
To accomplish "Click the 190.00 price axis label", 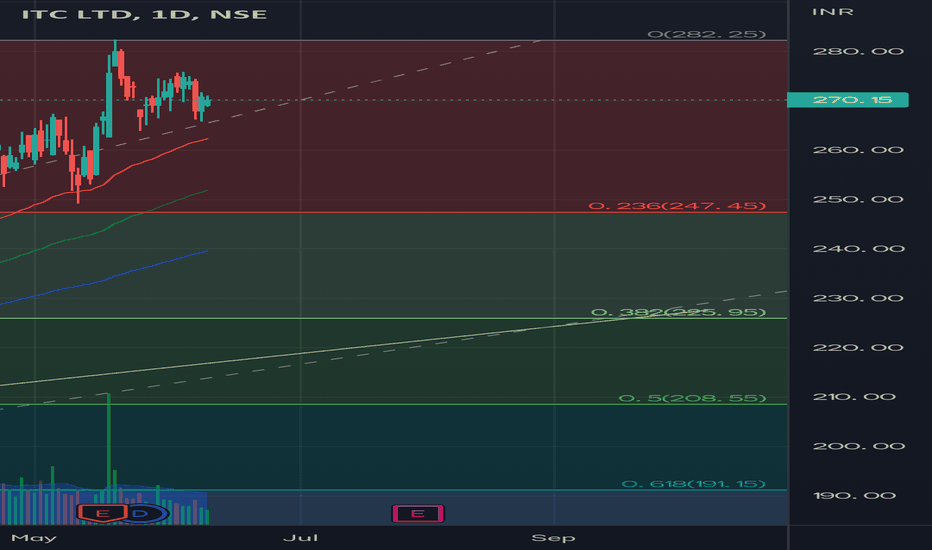I will pyautogui.click(x=854, y=496).
